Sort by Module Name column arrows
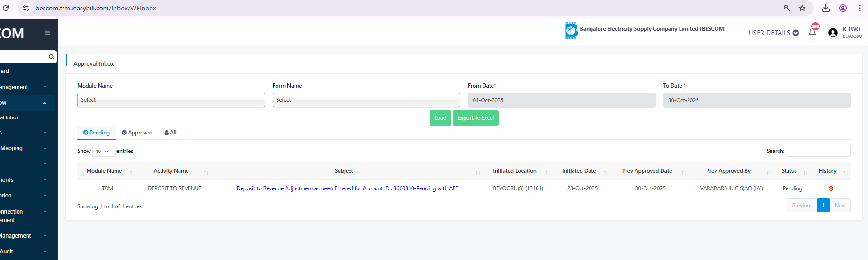Screen dimensions: 868x260 (132, 172)
